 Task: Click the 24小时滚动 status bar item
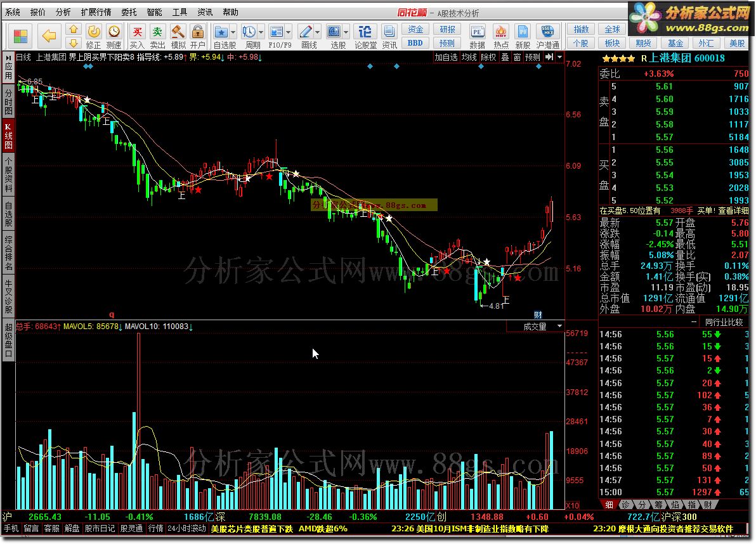click(x=186, y=529)
